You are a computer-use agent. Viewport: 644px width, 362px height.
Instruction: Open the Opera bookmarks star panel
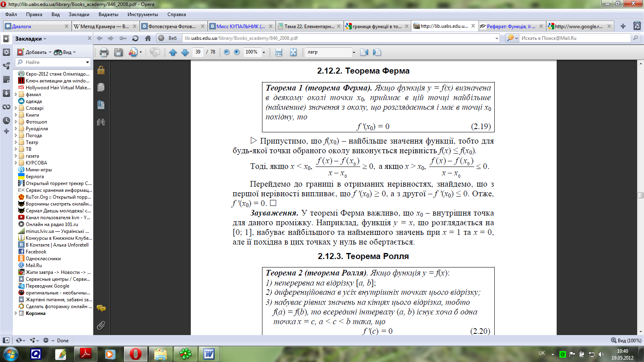pyautogui.click(x=6, y=39)
